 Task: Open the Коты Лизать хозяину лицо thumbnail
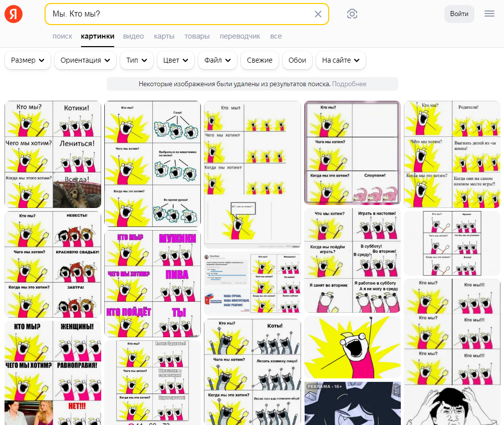tap(253, 372)
